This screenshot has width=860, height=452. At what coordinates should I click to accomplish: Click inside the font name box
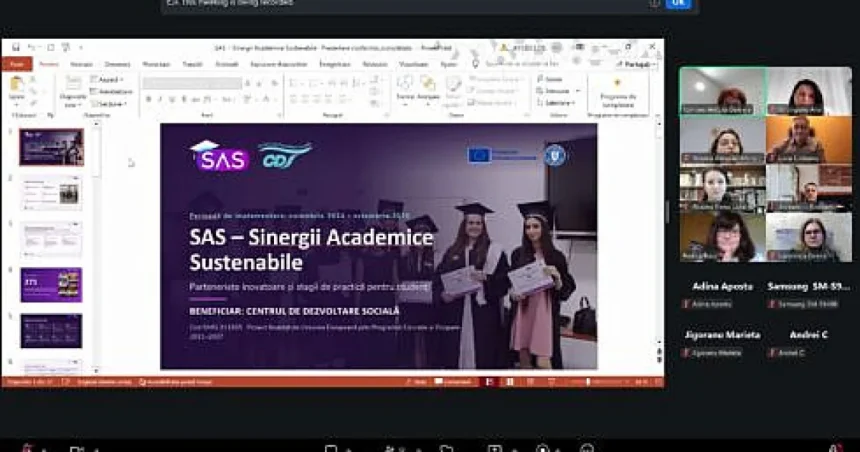pos(191,83)
